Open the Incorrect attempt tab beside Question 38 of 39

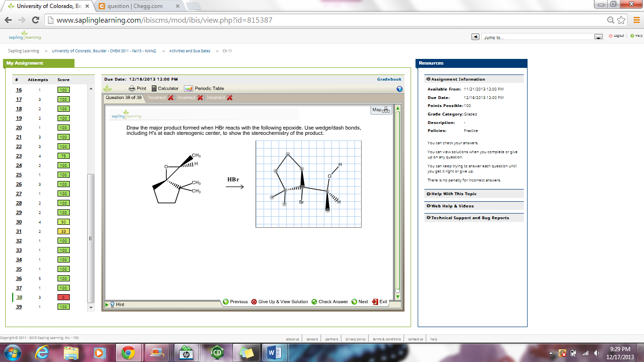pos(161,98)
